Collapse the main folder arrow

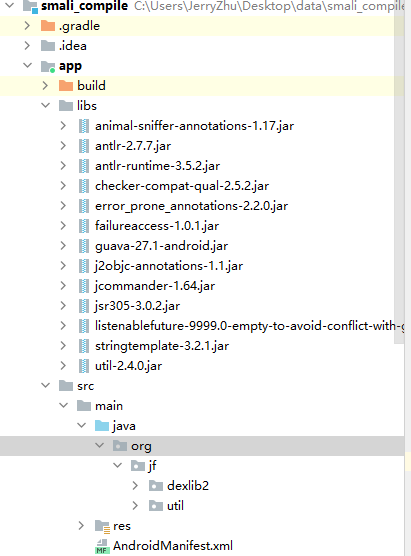[x=63, y=405]
